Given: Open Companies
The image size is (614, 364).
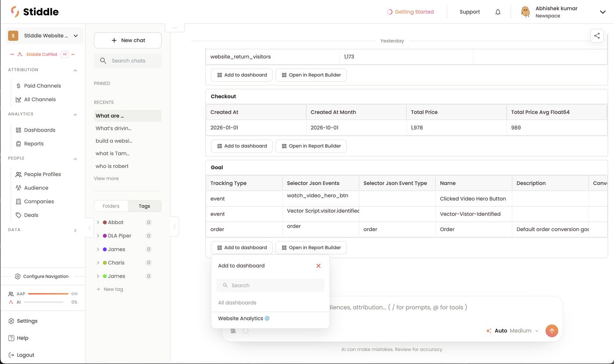Looking at the screenshot, I should click(x=39, y=202).
